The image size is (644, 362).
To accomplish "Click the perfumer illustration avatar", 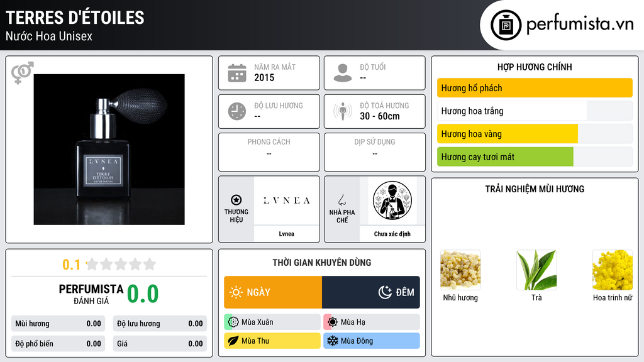I will coord(392,200).
